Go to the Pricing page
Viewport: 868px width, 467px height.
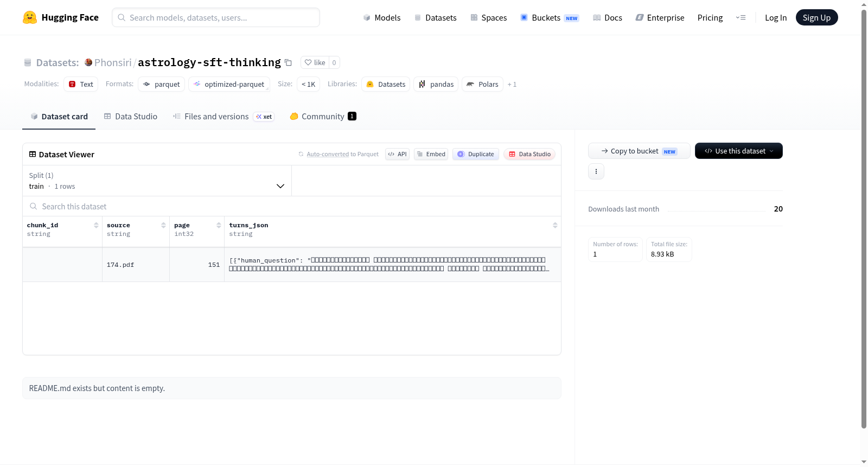coord(710,17)
